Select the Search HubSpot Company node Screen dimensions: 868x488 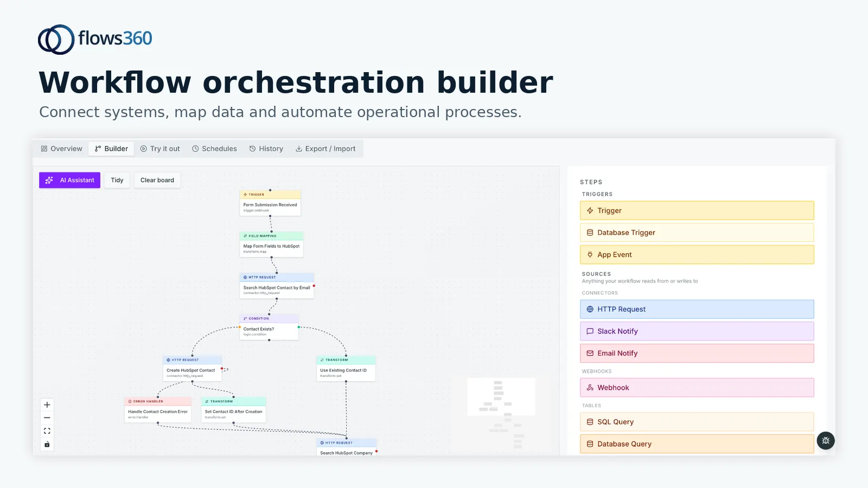[346, 447]
